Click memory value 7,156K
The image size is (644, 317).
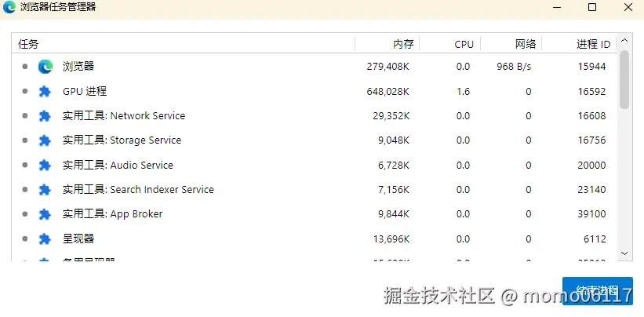(394, 190)
